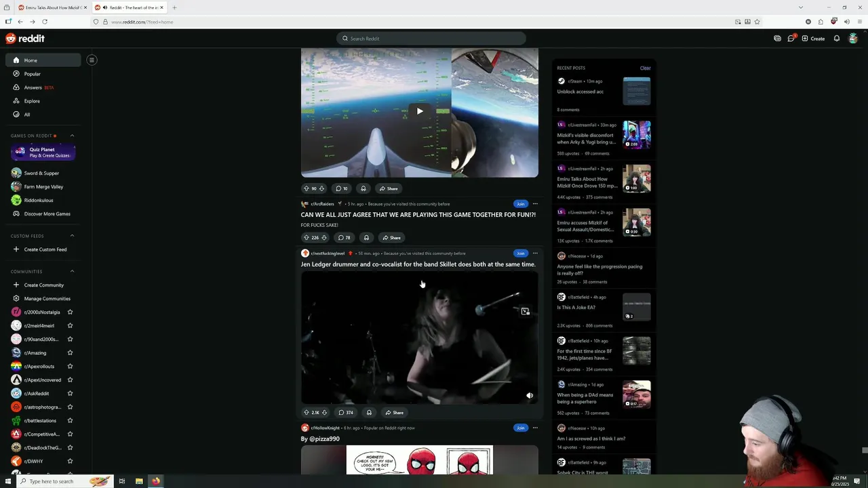Join the r/HollowKnight community
Image resolution: width=868 pixels, height=488 pixels.
pos(520,428)
